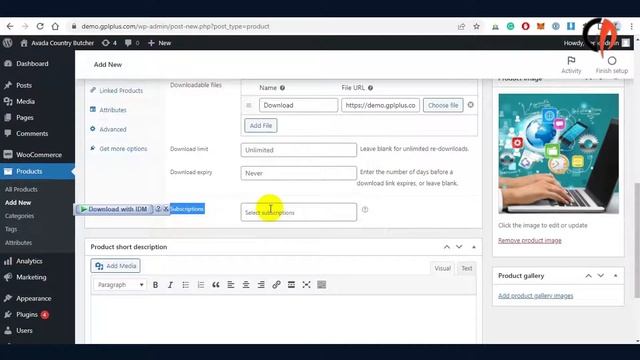The image size is (640, 360).
Task: Click the browser back arrow
Action: coord(10,26)
